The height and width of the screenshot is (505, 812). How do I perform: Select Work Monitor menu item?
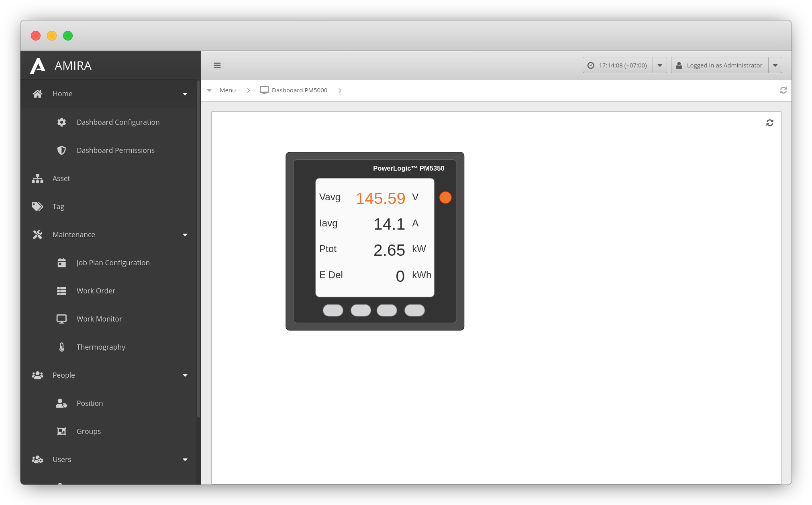(x=99, y=319)
